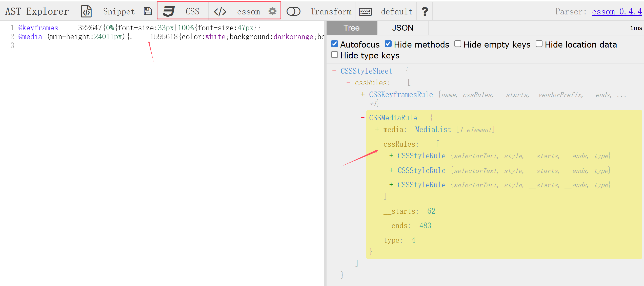644x286 pixels.
Task: Click the keyboard keymap icon
Action: [365, 12]
